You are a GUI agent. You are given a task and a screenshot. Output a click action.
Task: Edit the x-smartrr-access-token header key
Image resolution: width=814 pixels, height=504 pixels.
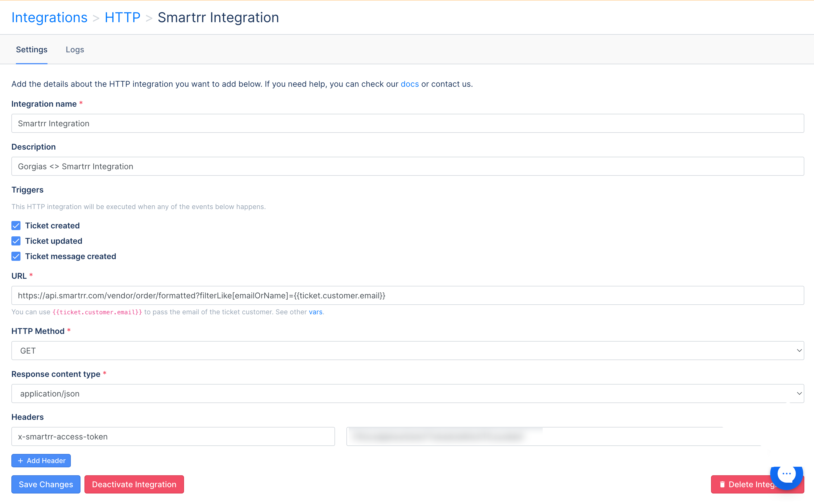(173, 436)
